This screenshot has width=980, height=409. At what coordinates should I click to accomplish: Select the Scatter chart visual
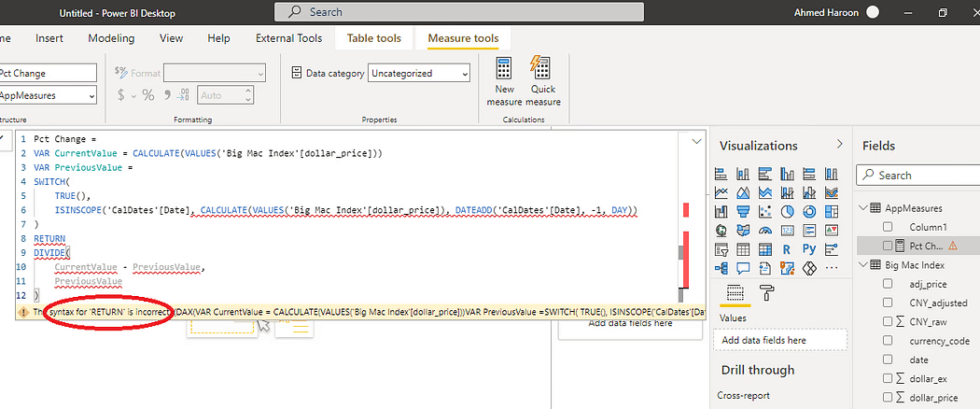[x=765, y=211]
